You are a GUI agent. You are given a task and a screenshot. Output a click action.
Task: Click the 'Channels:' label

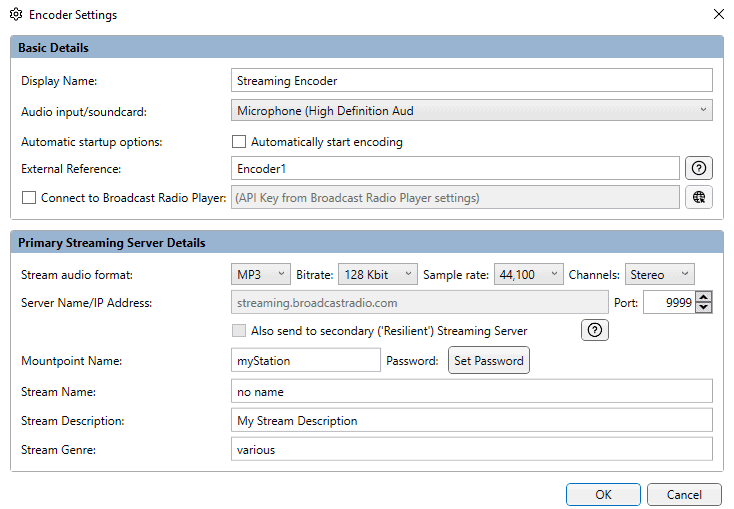pyautogui.click(x=594, y=275)
